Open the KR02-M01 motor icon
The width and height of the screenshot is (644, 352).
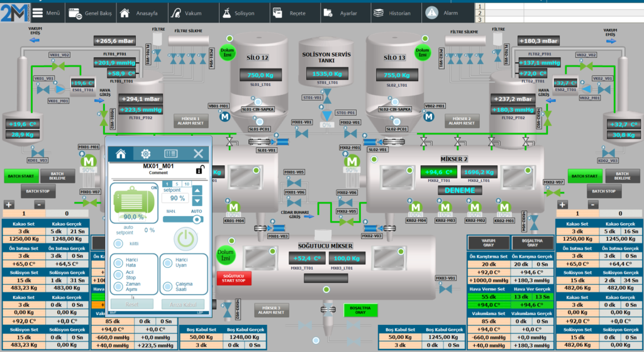tap(504, 207)
